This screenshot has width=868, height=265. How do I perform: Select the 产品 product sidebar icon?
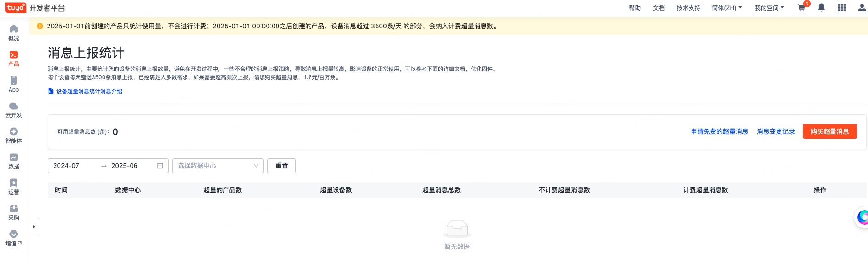14,59
